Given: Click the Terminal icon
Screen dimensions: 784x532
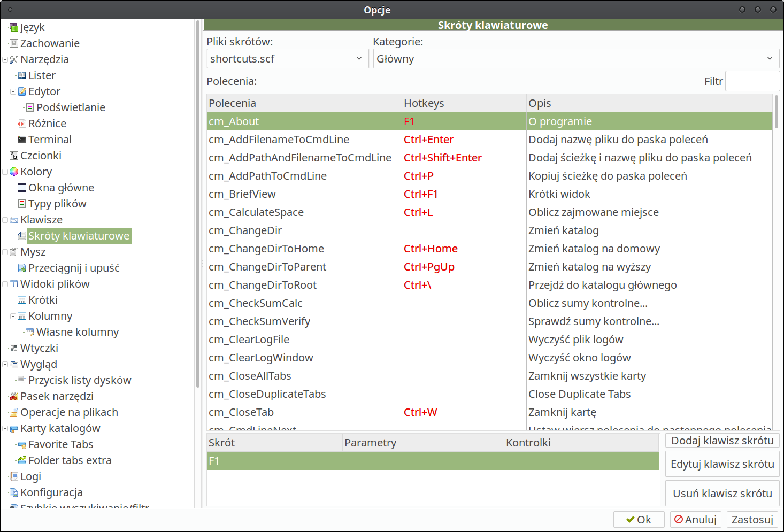Looking at the screenshot, I should pyautogui.click(x=22, y=140).
